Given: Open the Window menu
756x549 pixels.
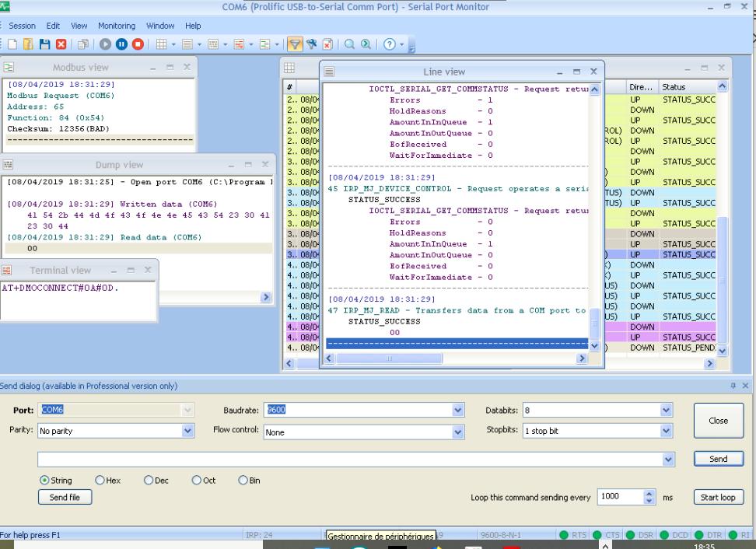Looking at the screenshot, I should (160, 26).
